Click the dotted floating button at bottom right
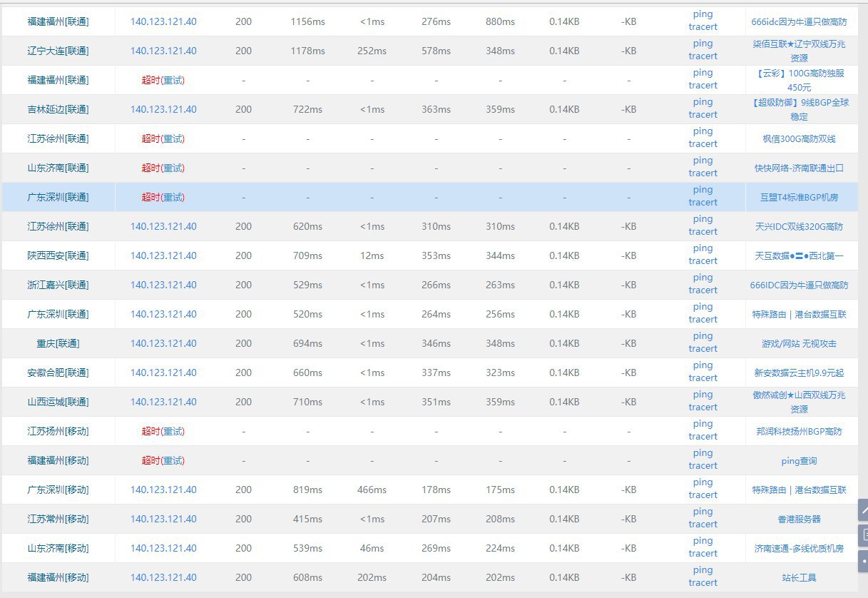This screenshot has height=598, width=868. (x=863, y=559)
